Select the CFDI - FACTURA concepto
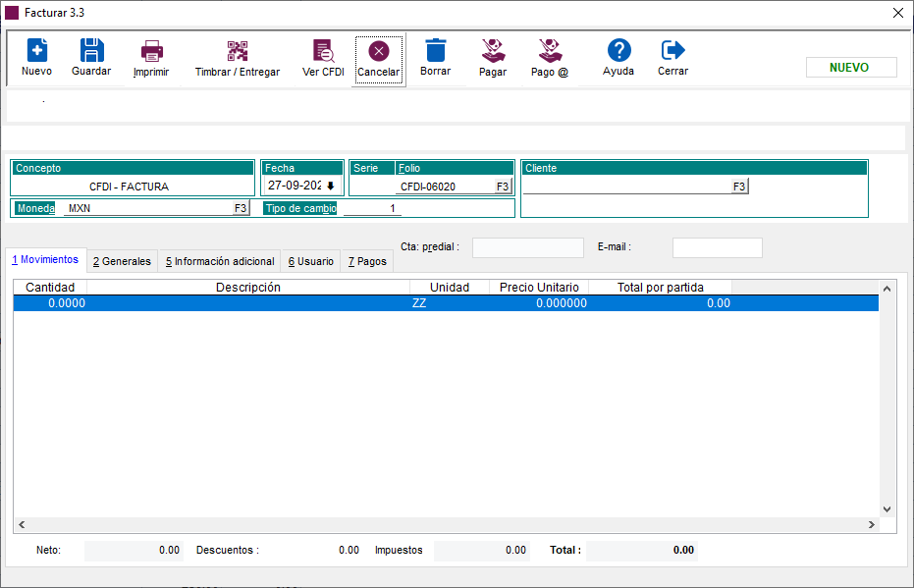The image size is (914, 588). tap(129, 187)
